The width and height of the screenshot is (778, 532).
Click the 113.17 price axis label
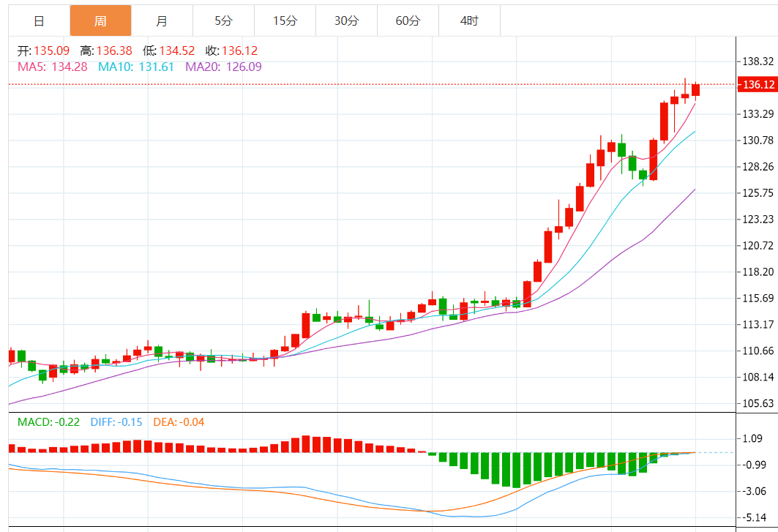[758, 325]
